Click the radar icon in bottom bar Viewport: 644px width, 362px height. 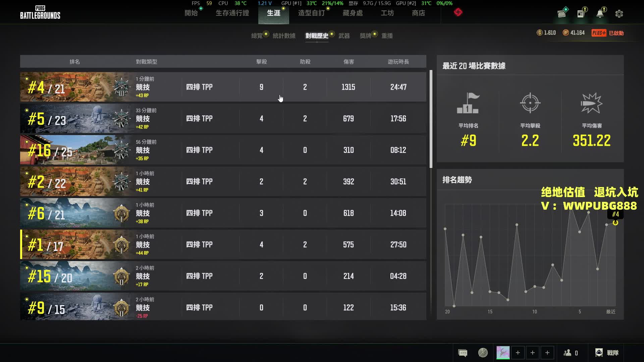pyautogui.click(x=483, y=353)
